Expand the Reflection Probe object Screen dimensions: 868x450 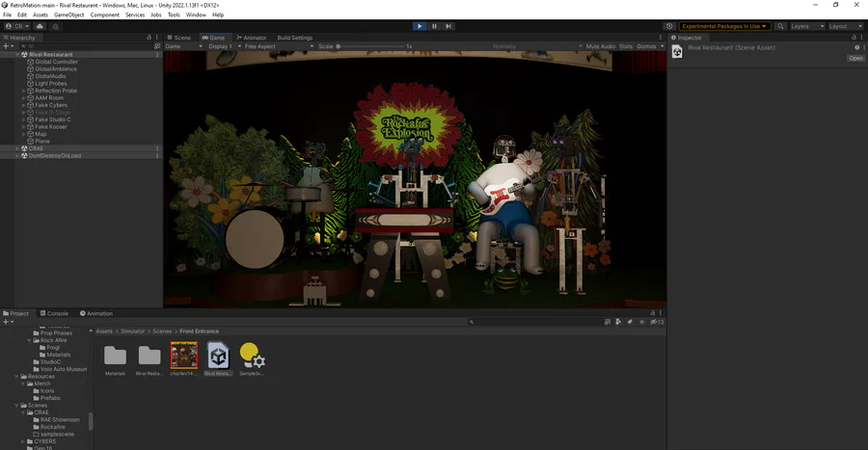[x=23, y=91]
